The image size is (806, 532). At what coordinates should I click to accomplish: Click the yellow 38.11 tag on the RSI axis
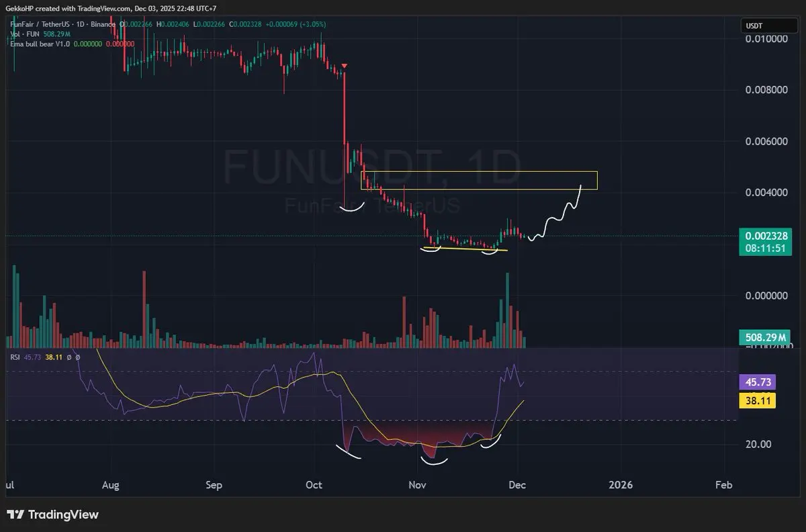click(x=758, y=402)
